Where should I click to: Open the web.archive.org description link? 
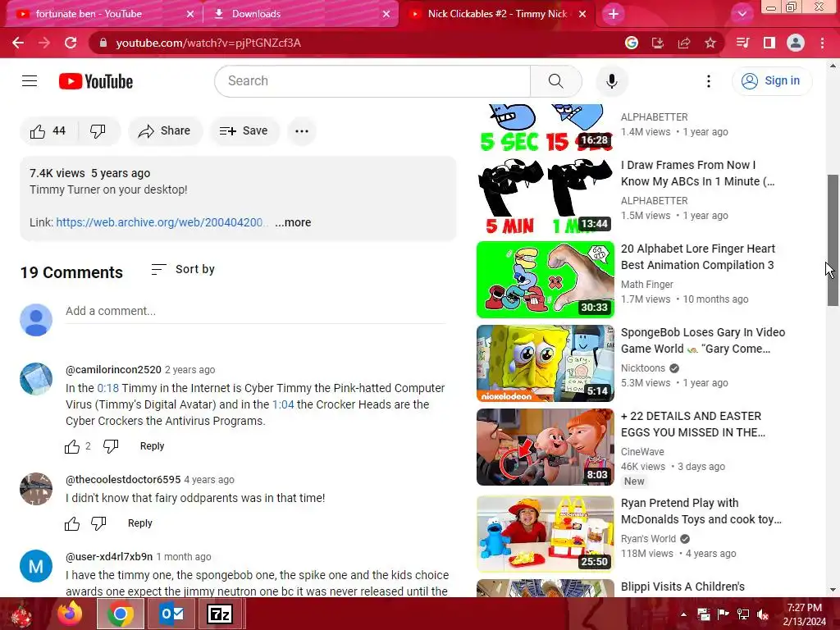[x=161, y=222]
